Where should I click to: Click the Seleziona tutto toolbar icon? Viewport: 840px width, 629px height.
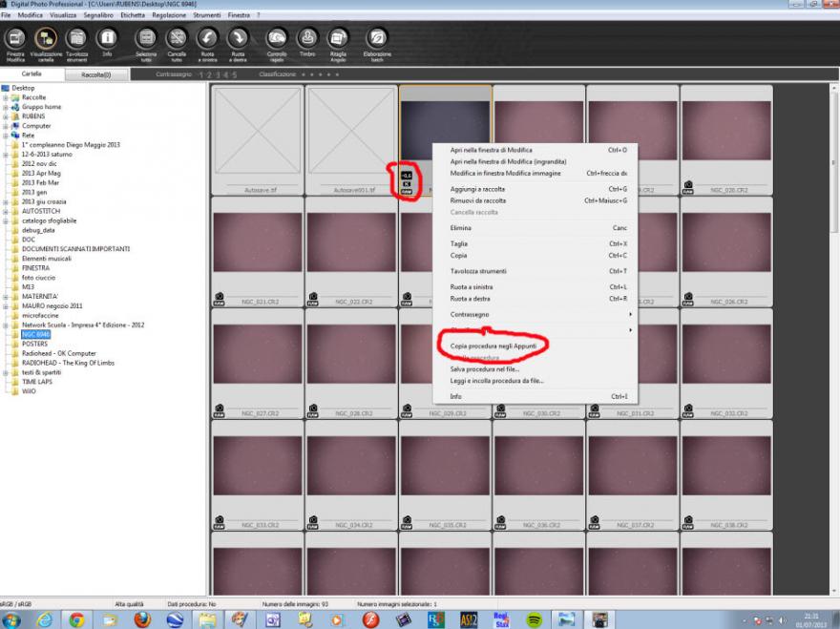146,40
